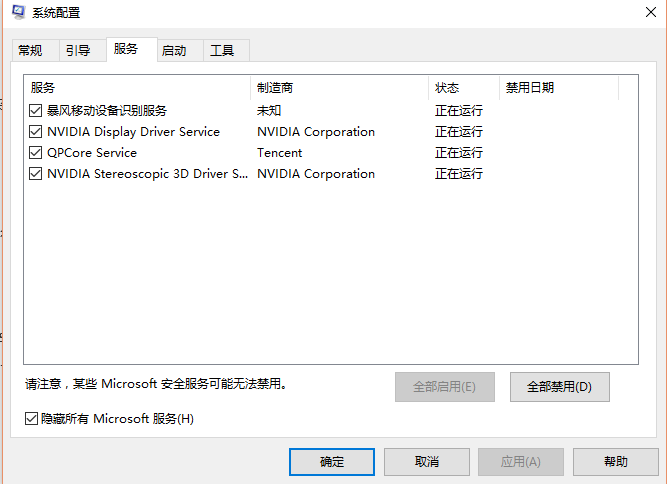Screen dimensions: 667x484
Task: Go to the 启动 tab
Action: click(x=174, y=50)
